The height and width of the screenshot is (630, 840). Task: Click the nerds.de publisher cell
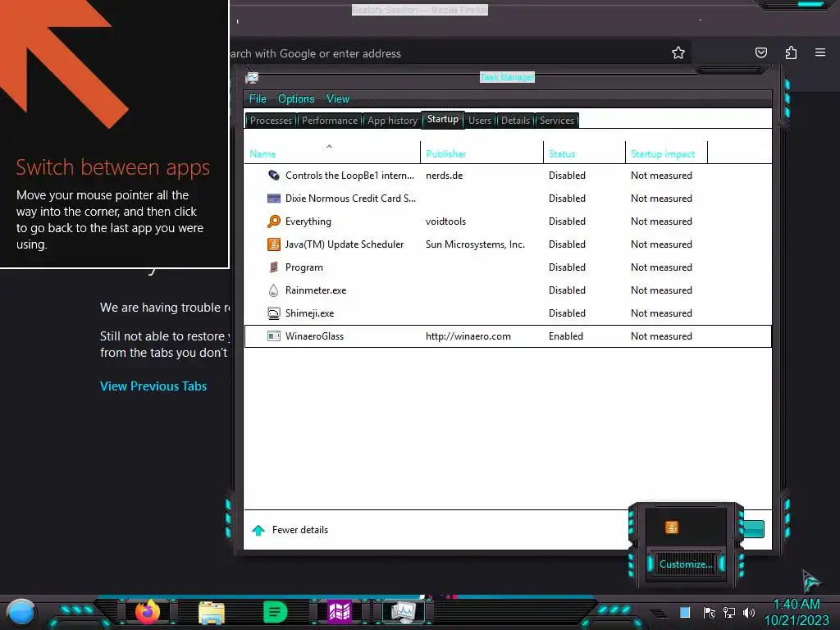[444, 176]
